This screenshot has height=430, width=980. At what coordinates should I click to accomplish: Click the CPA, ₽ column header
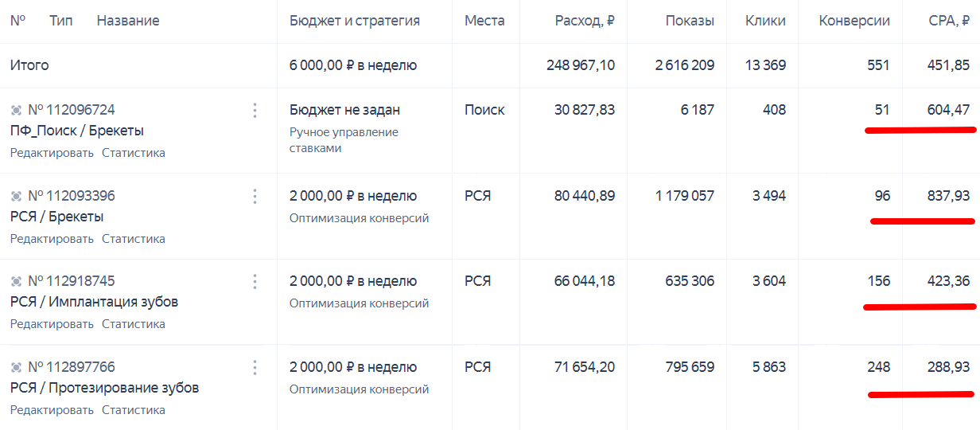pyautogui.click(x=949, y=21)
